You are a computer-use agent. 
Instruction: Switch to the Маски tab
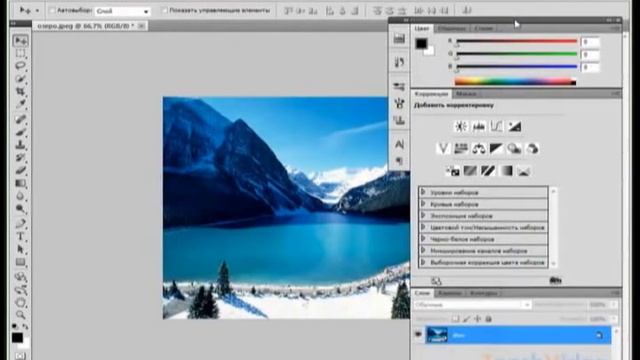466,94
